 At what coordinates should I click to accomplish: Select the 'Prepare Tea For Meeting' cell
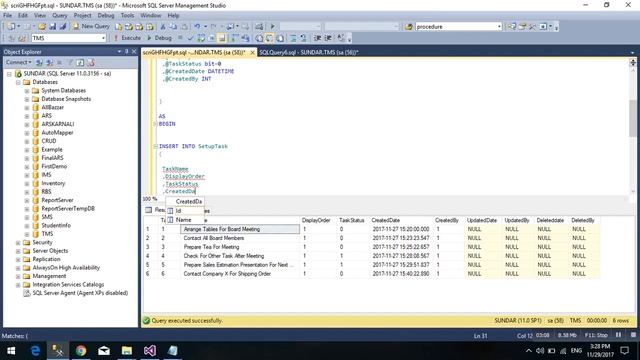pos(240,247)
